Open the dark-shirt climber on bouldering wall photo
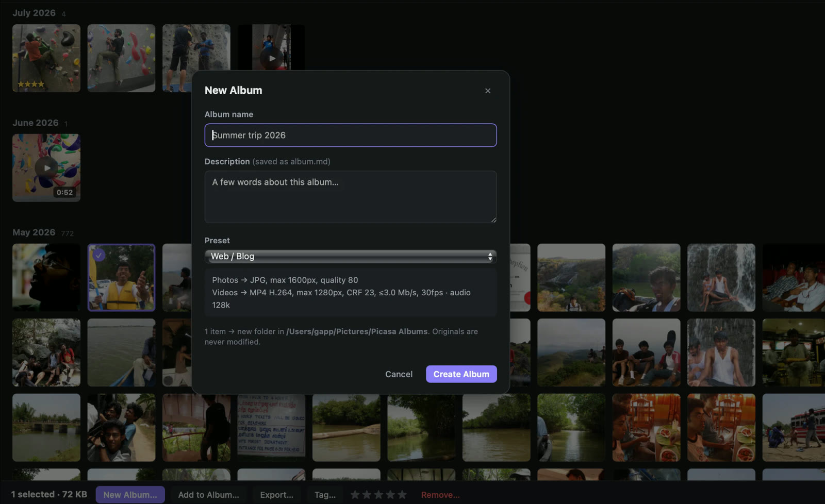This screenshot has width=825, height=504. tap(121, 58)
